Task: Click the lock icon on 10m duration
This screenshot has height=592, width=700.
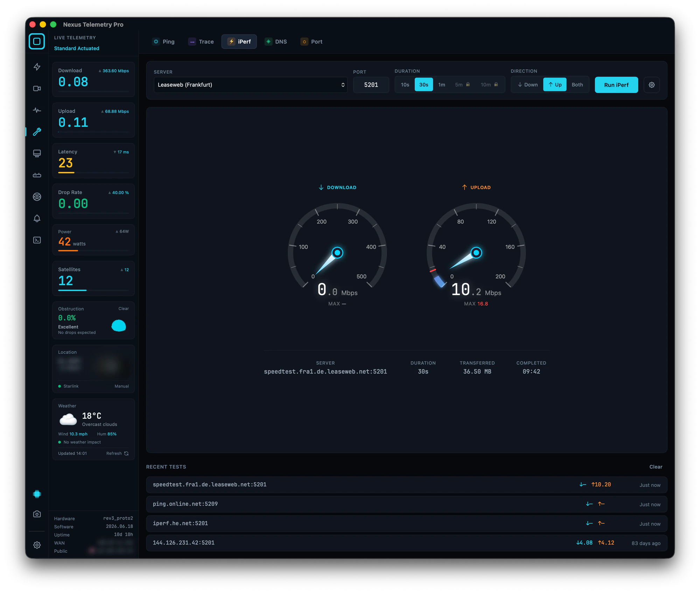Action: (x=496, y=84)
